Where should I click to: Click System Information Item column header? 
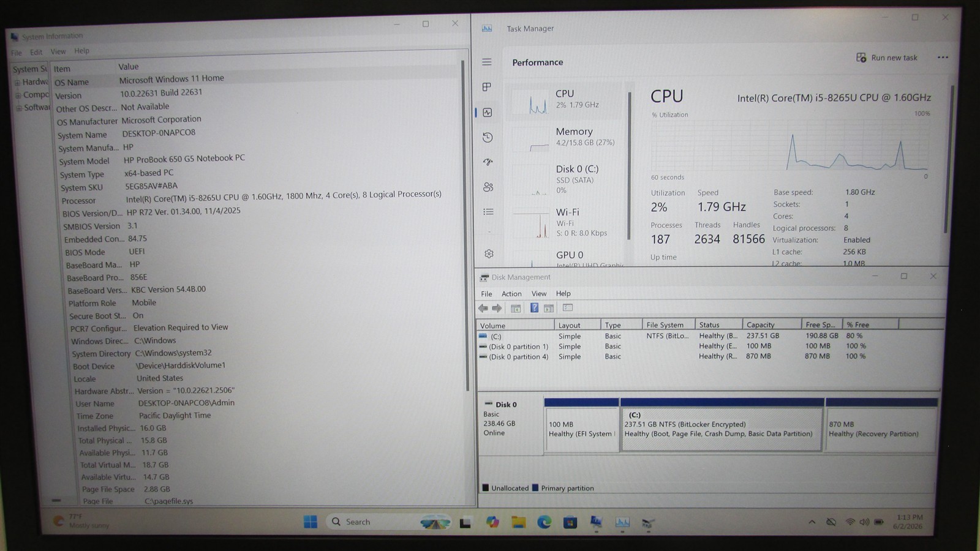[83, 69]
